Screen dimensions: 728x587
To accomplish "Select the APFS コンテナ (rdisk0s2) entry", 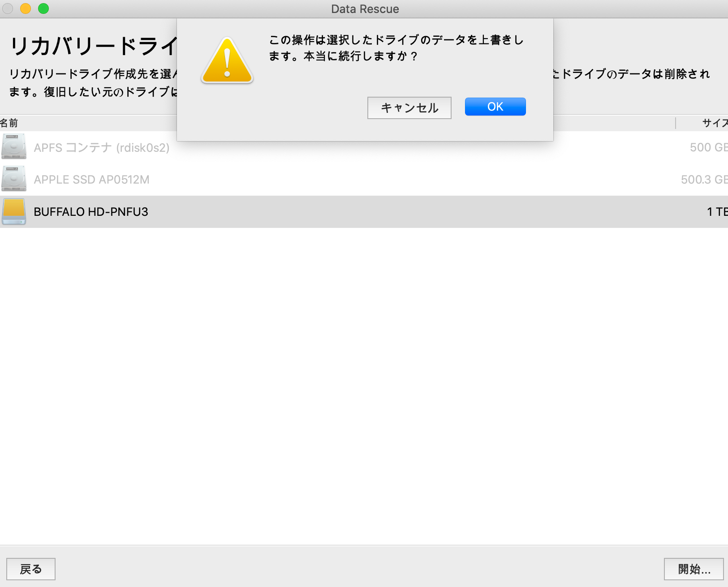I will pyautogui.click(x=102, y=148).
